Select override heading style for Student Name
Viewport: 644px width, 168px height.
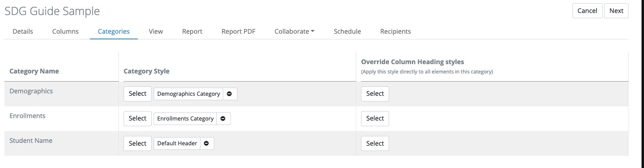coord(375,143)
